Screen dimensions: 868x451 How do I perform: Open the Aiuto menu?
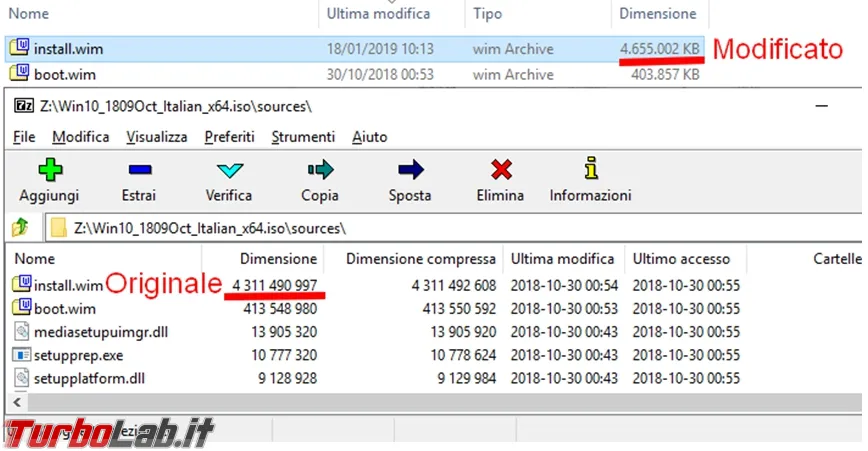(x=369, y=137)
